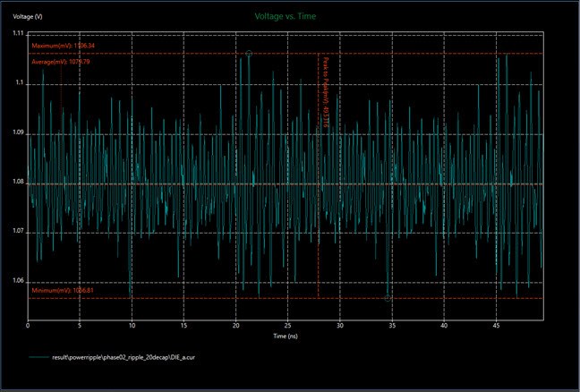This screenshot has width=580, height=392.
Task: Click the 1.09 tick on the voltage axis
Action: 17,133
